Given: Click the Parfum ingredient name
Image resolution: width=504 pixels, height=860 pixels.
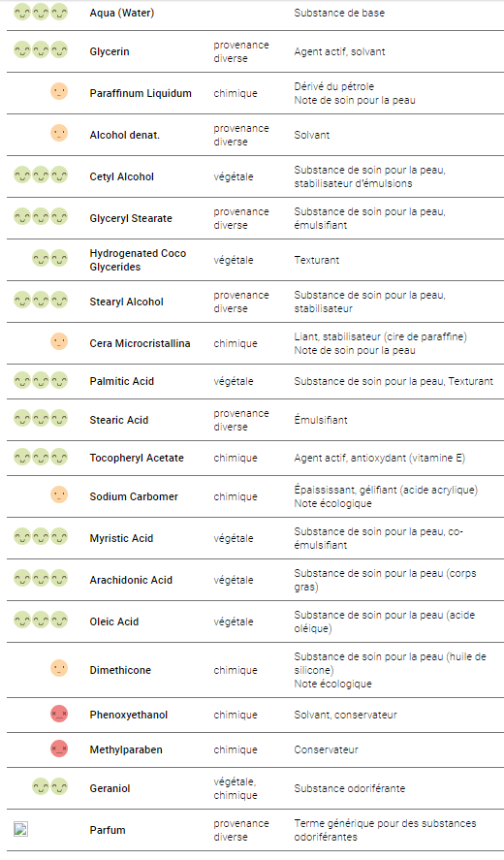Looking at the screenshot, I should 108,830.
